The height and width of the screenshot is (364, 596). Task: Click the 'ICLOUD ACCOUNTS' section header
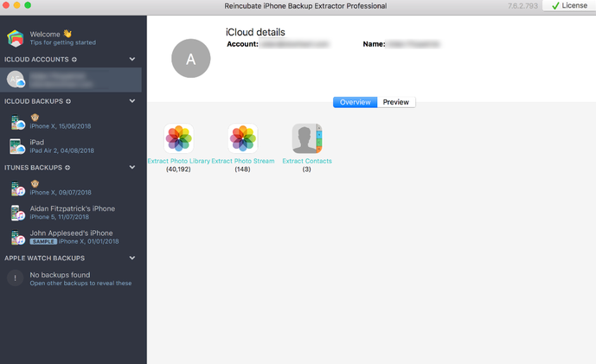tap(36, 60)
